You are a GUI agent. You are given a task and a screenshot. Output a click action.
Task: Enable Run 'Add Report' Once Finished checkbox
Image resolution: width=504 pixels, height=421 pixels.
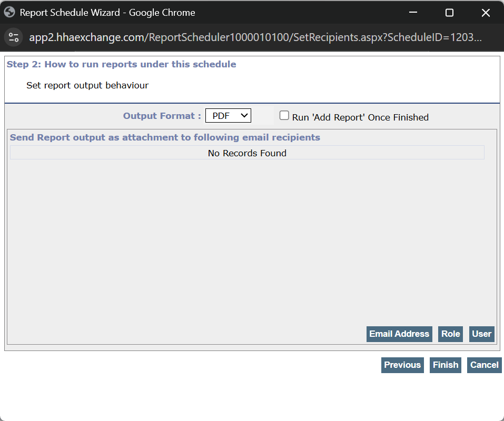(284, 116)
